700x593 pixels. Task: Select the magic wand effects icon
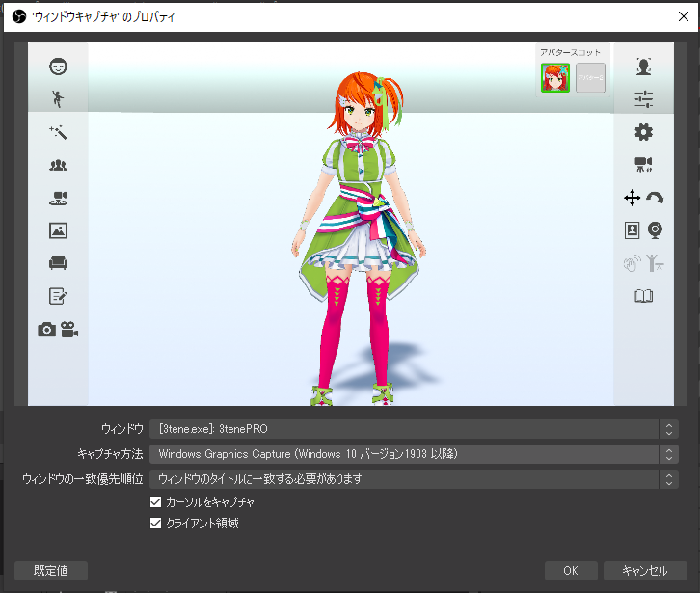tap(58, 132)
